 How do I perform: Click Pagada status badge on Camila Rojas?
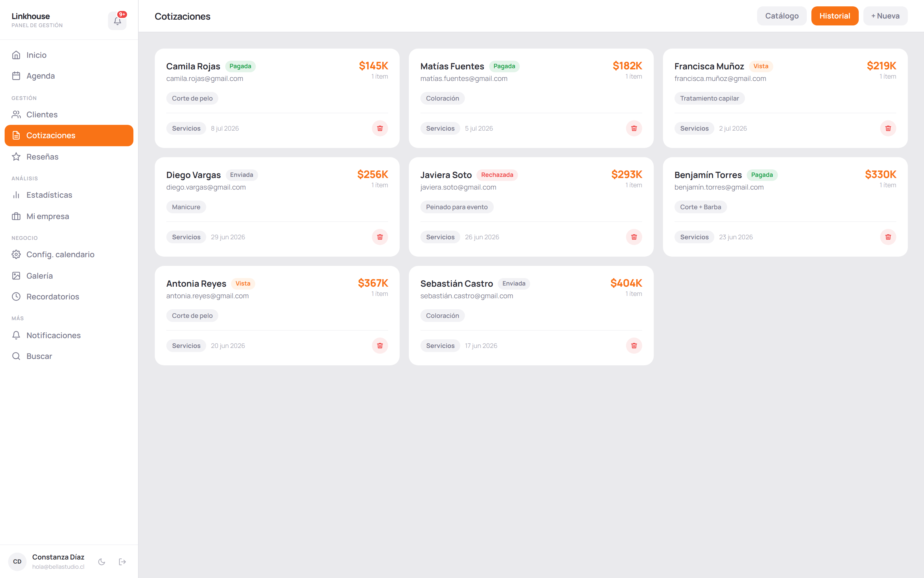pos(240,66)
